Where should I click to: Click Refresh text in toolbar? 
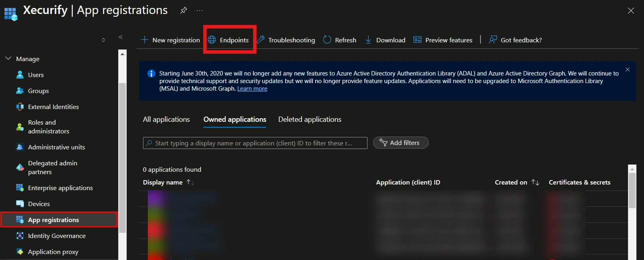click(x=346, y=40)
